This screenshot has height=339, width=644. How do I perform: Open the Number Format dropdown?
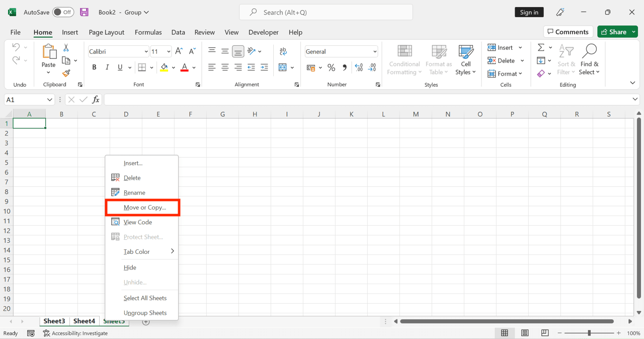point(375,51)
